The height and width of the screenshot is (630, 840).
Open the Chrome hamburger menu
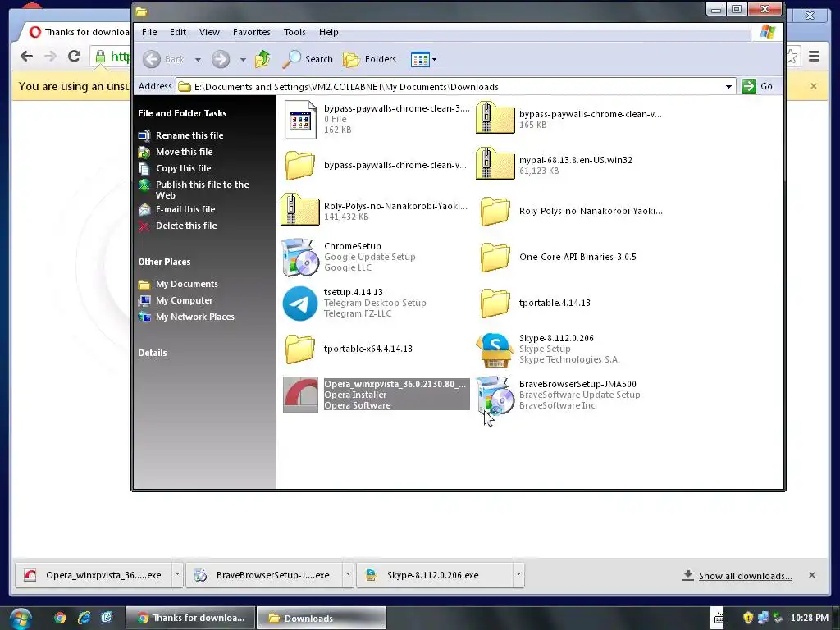point(815,56)
